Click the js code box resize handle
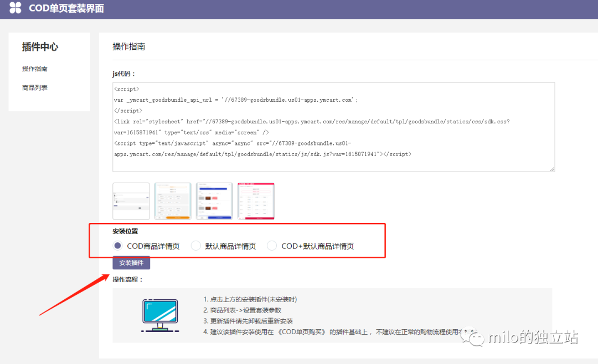Screen dimensions: 598x364 pos(552,169)
